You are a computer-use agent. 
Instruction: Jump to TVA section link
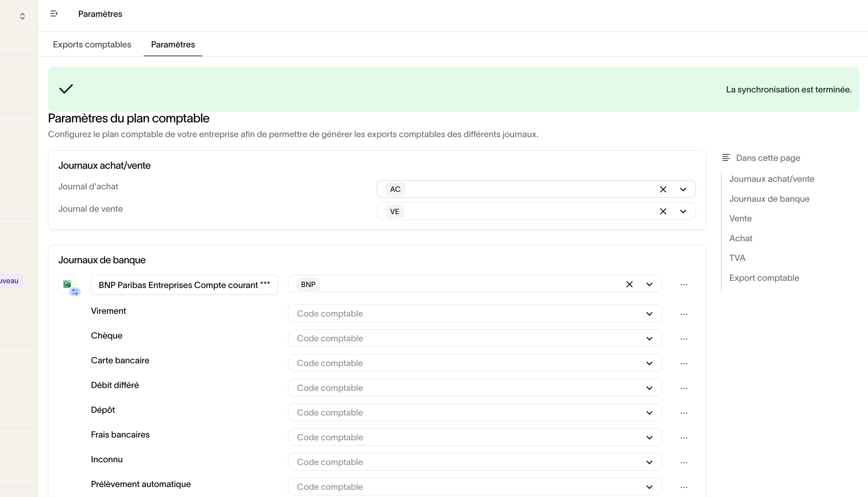click(x=737, y=258)
